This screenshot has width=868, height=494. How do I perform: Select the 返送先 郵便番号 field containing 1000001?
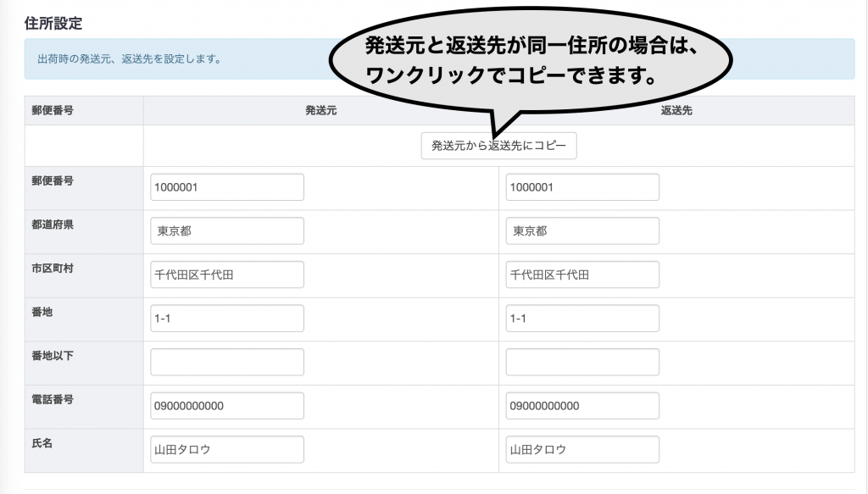(x=582, y=187)
